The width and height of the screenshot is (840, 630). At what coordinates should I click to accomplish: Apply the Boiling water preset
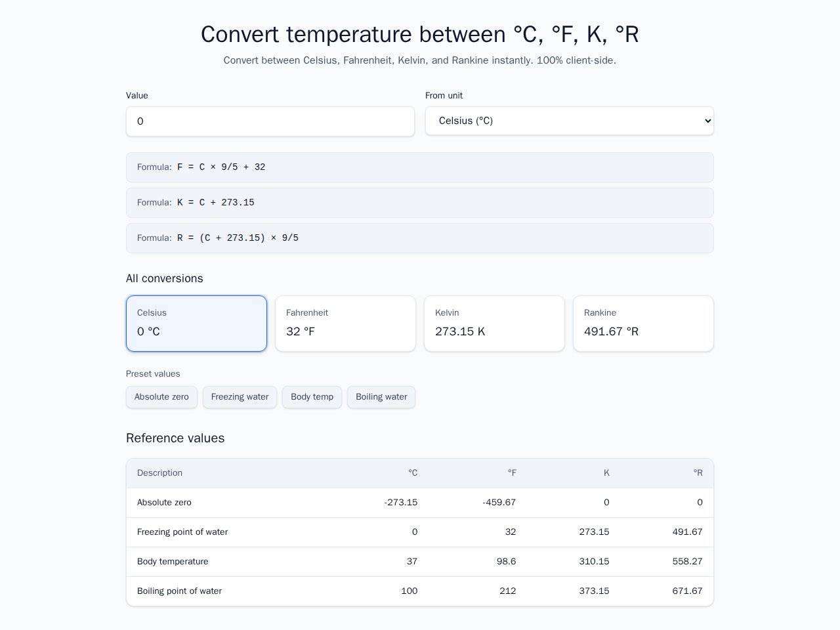[381, 397]
